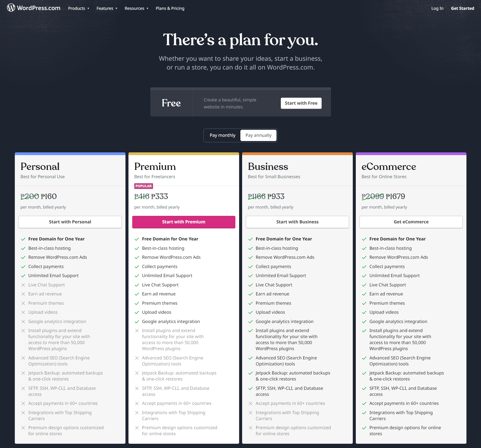Click eCommerce Free Domain checkmark icon
This screenshot has height=448, width=481.
pyautogui.click(x=364, y=239)
